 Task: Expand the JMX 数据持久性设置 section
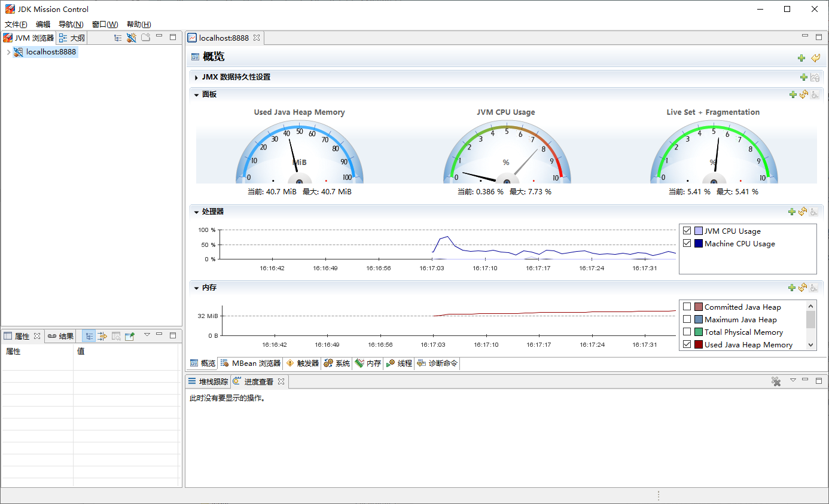pos(196,77)
